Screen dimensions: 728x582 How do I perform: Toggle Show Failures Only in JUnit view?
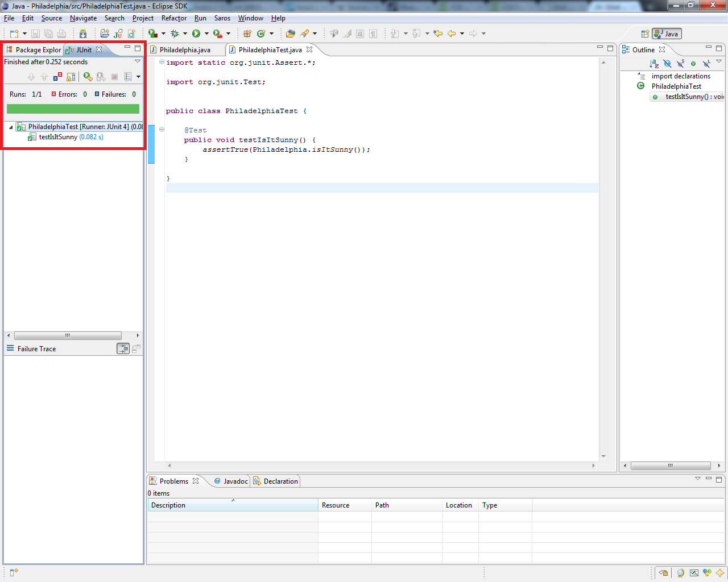(57, 77)
